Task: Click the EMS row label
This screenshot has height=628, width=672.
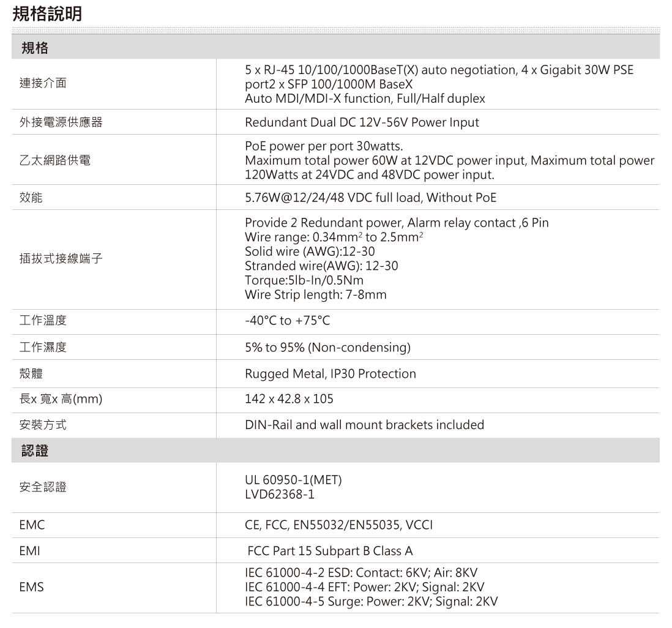Action: click(31, 587)
